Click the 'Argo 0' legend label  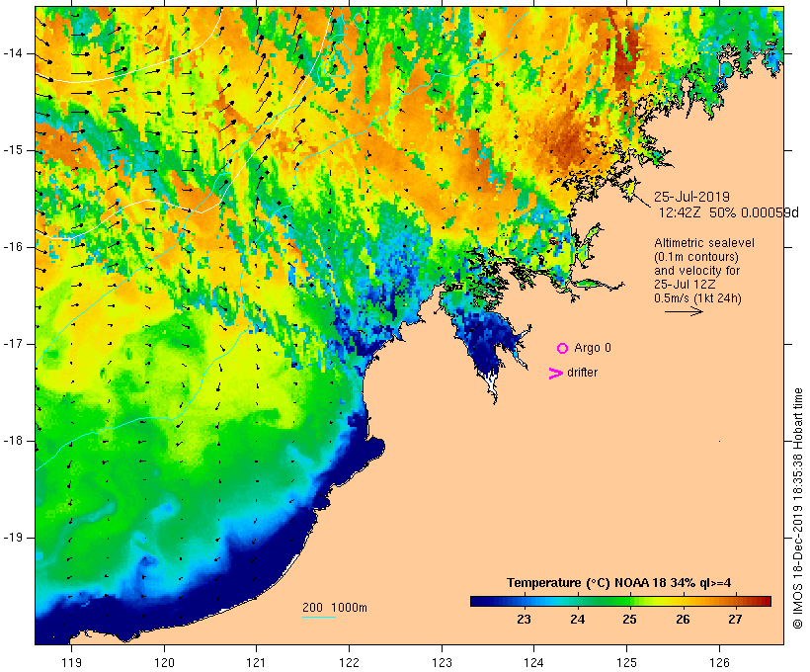pyautogui.click(x=593, y=348)
